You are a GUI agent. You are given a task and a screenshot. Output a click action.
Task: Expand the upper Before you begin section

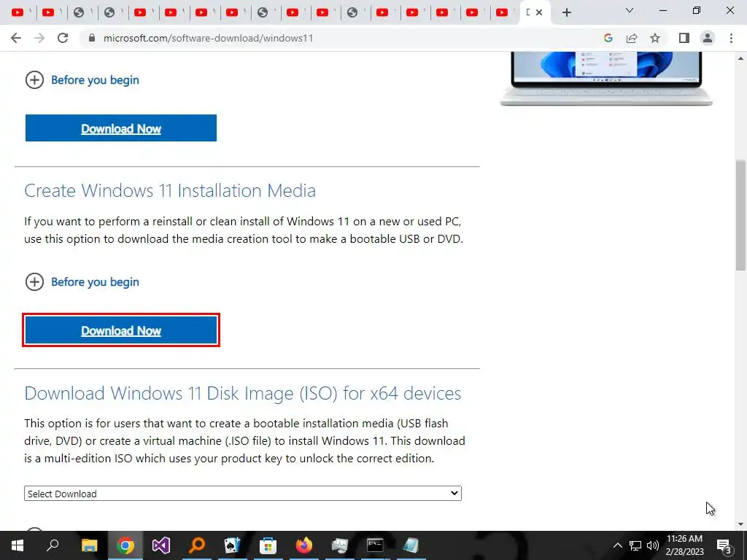[82, 80]
